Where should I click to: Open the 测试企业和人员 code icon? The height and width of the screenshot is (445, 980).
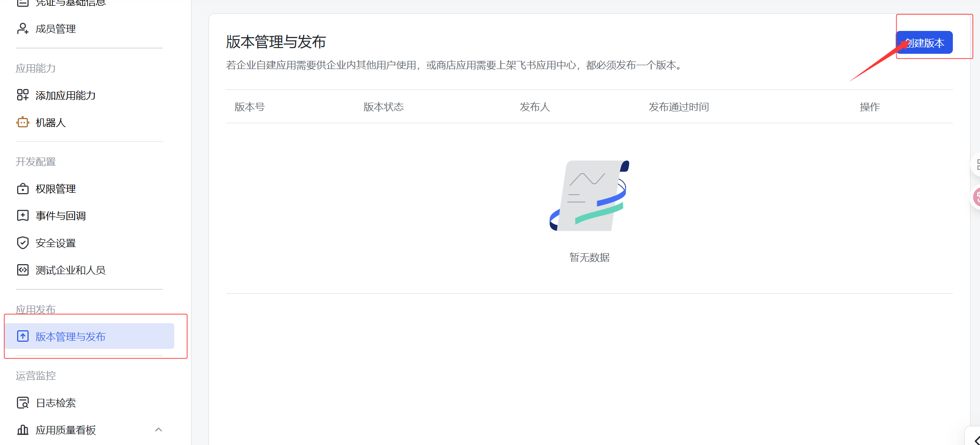click(22, 269)
